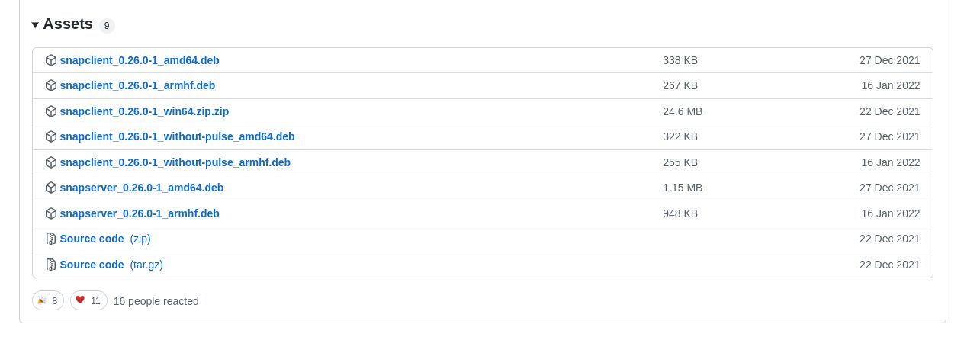Click package icon beside snapclient amd64 deb
The height and width of the screenshot is (337, 980).
[51, 60]
